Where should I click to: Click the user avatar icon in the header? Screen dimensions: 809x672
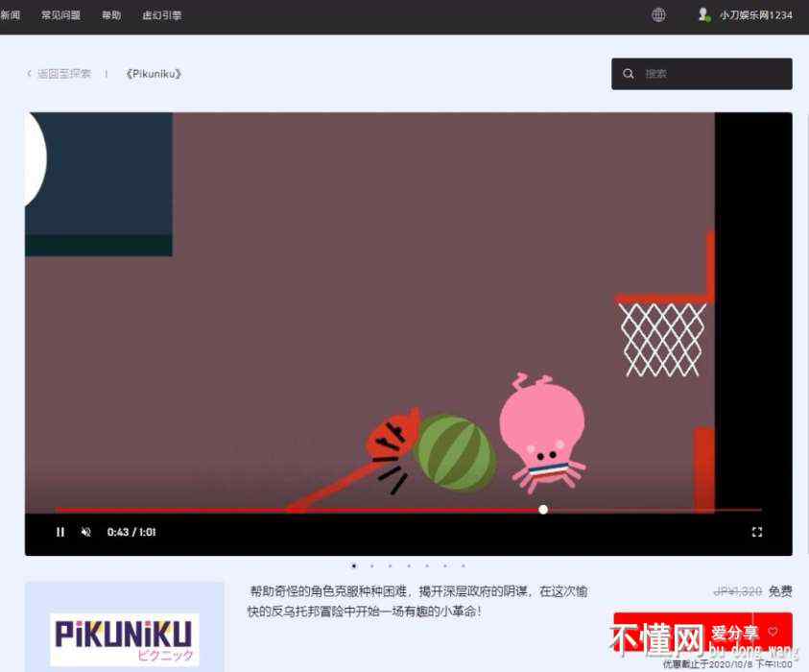click(x=703, y=14)
